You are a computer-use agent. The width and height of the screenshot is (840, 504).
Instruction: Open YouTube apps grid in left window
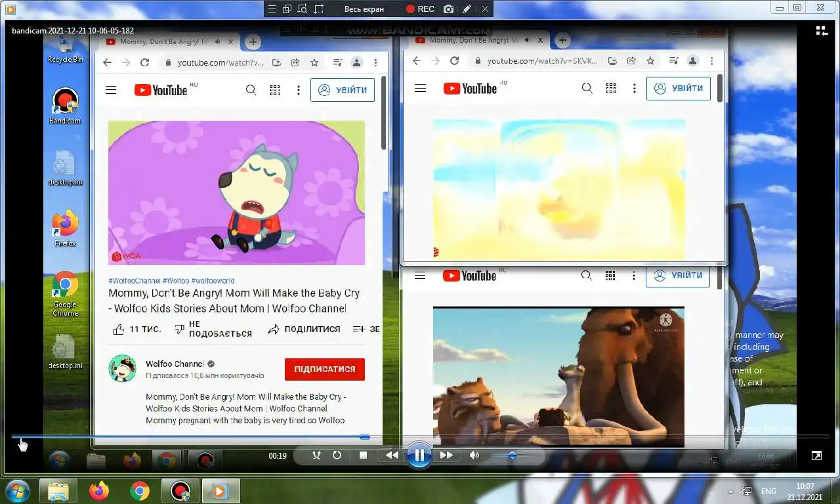point(275,90)
